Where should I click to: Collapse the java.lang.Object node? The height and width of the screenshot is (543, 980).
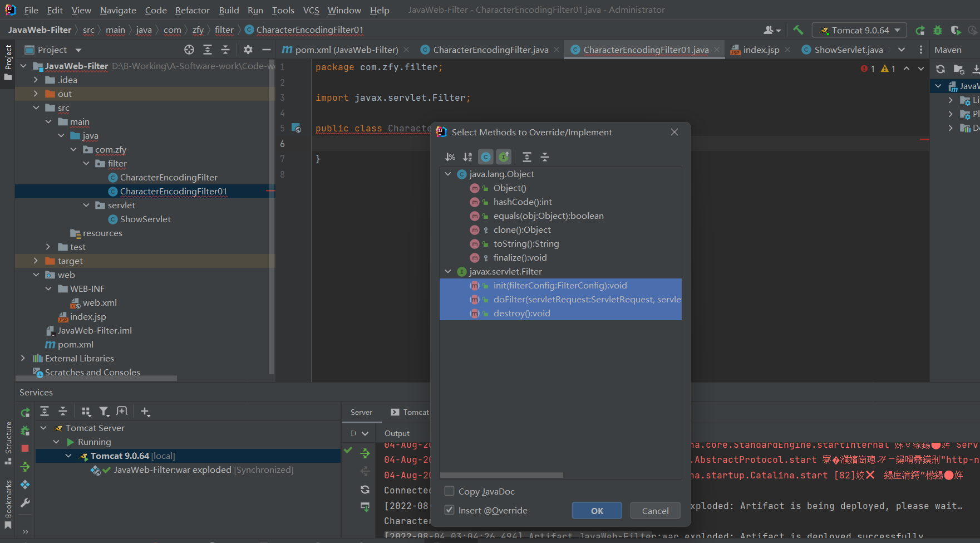pyautogui.click(x=448, y=174)
